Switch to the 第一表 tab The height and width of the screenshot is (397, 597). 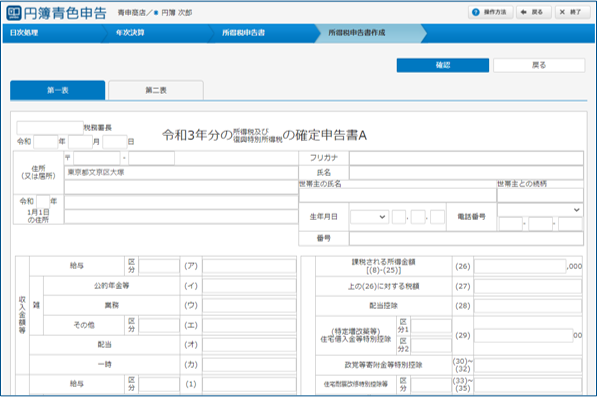pos(57,90)
